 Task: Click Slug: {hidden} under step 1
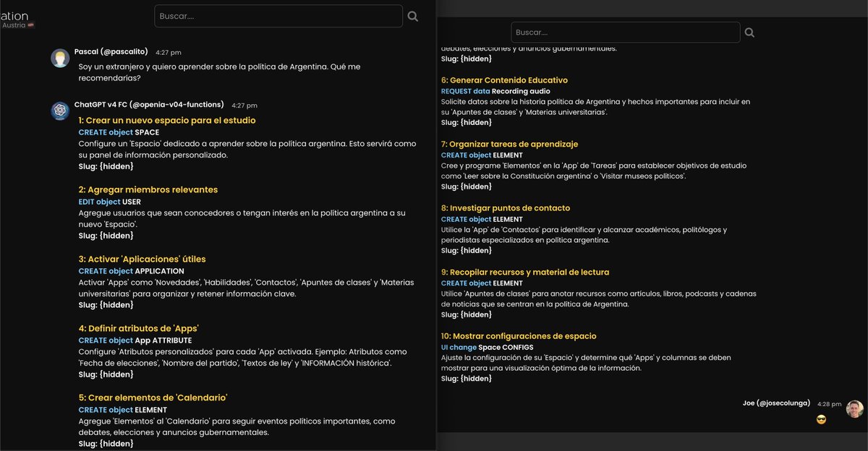106,166
